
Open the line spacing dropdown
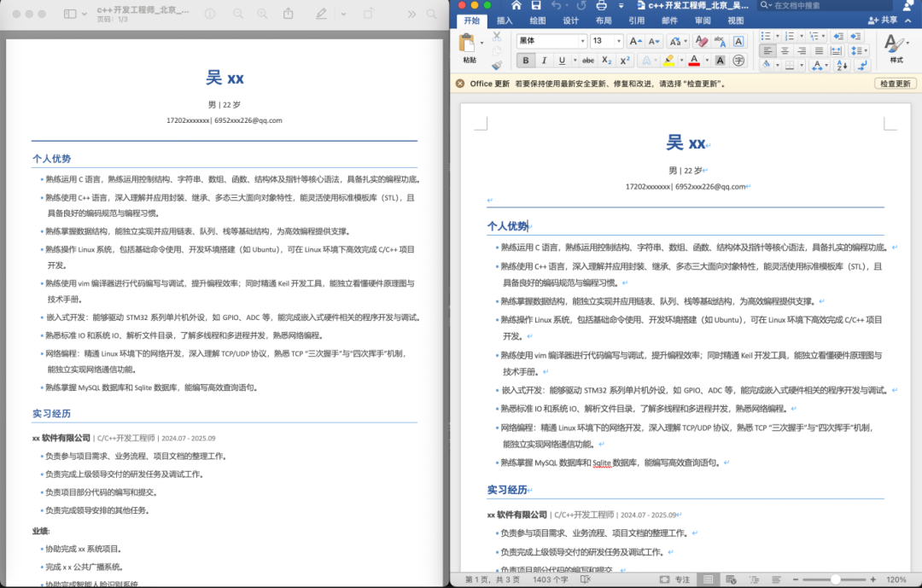[x=857, y=51]
